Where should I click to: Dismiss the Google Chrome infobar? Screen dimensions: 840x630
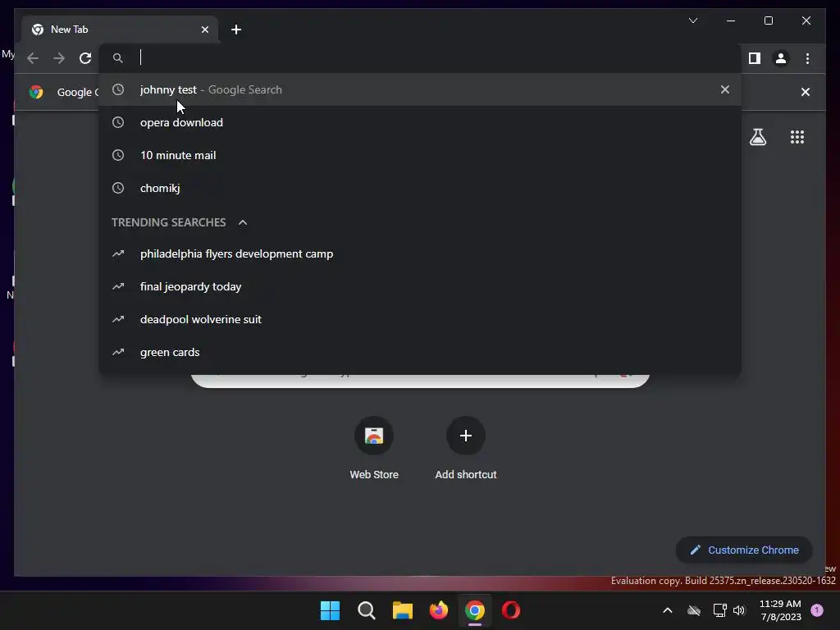click(806, 92)
